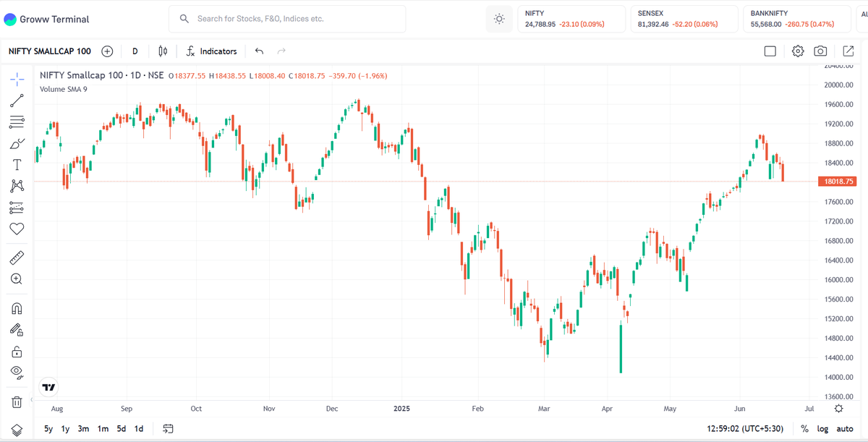The height and width of the screenshot is (442, 868).
Task: Choose the text annotation tool
Action: click(17, 165)
